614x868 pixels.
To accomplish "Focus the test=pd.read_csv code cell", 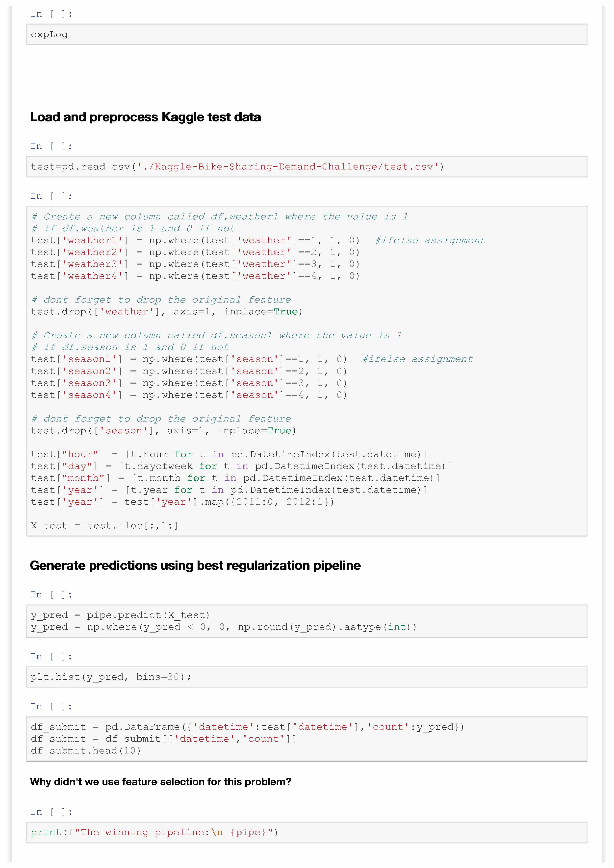I will 307,167.
